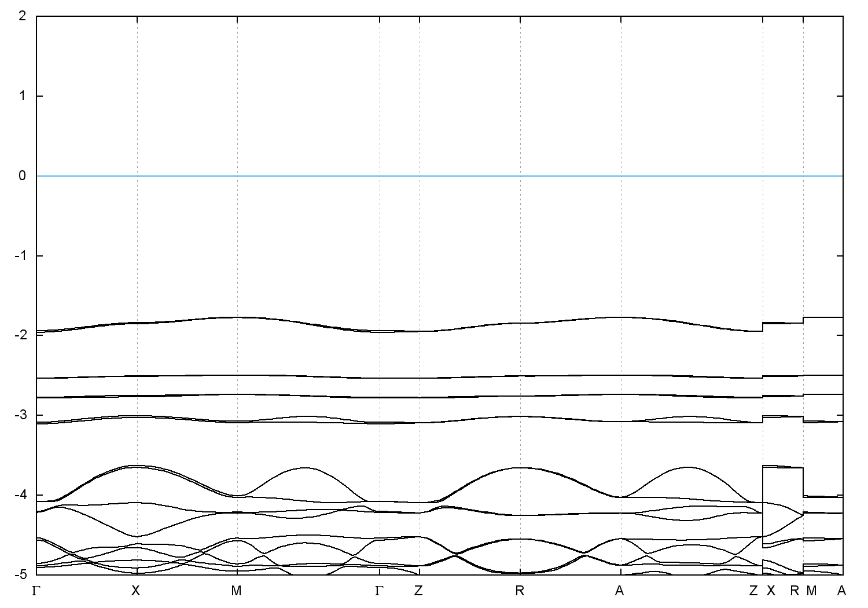Click the y-axis tick label -2
The image size is (868, 608).
[21, 335]
